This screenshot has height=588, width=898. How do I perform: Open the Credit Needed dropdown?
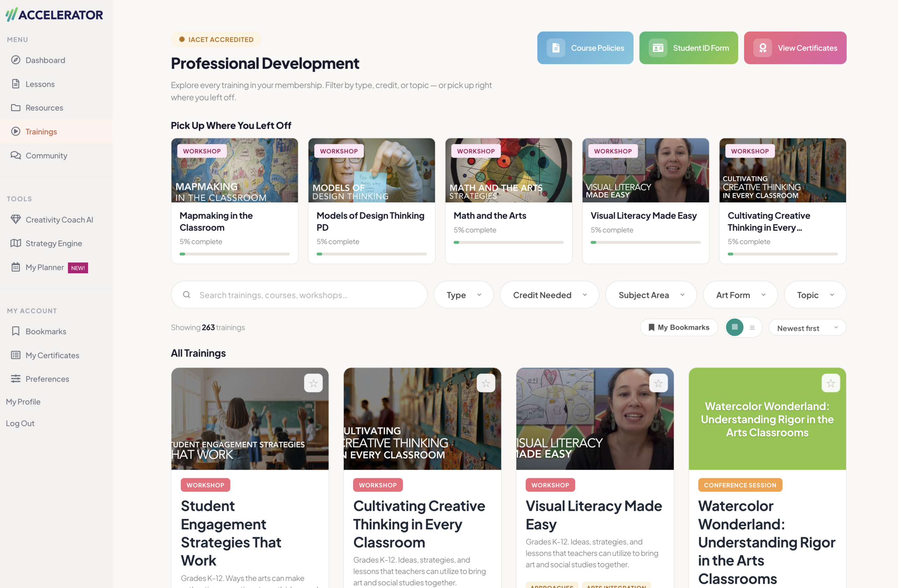pyautogui.click(x=549, y=295)
